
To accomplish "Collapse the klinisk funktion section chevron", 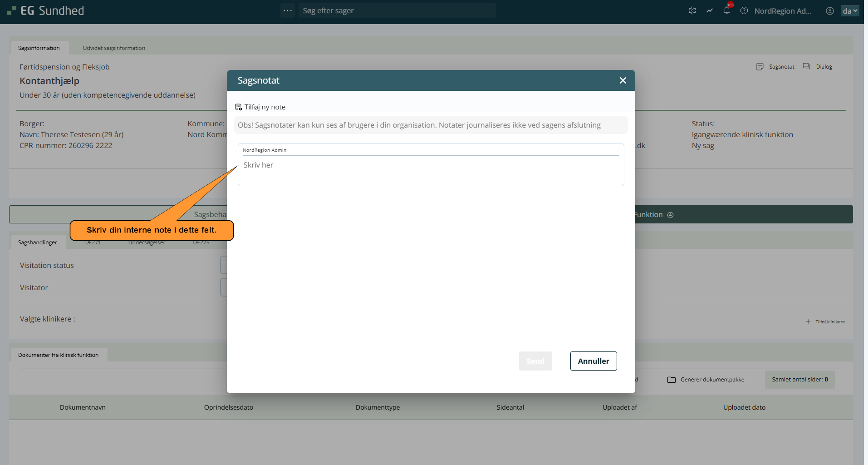I will pyautogui.click(x=671, y=215).
